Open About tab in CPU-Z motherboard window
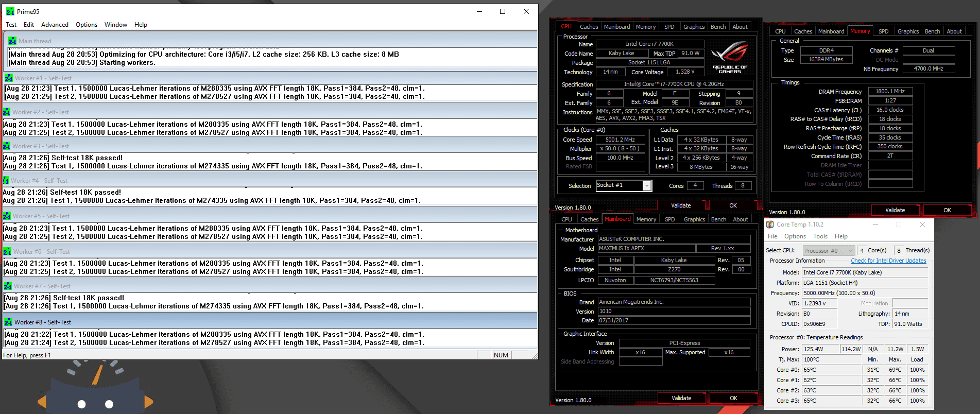980x414 pixels. (x=741, y=219)
